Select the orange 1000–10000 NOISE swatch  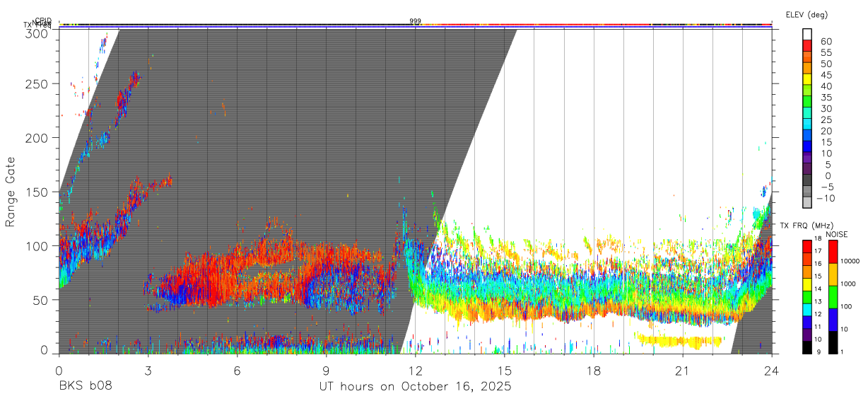[834, 274]
